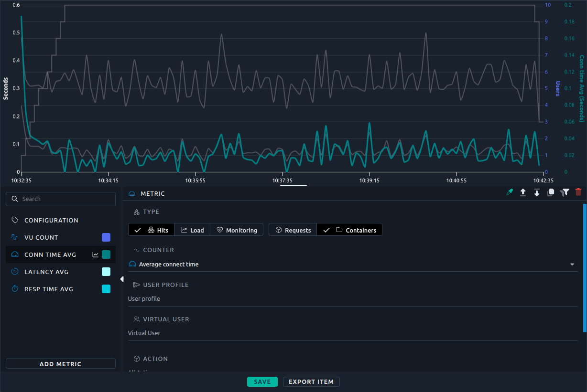This screenshot has width=587, height=392.
Task: Select the Hits metric type
Action: click(152, 230)
